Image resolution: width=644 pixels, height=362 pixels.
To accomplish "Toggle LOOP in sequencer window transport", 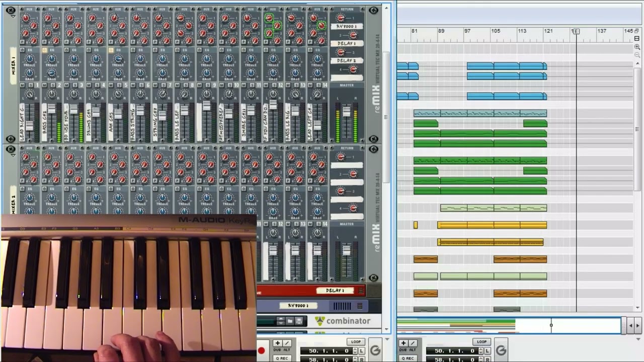I will (x=482, y=342).
